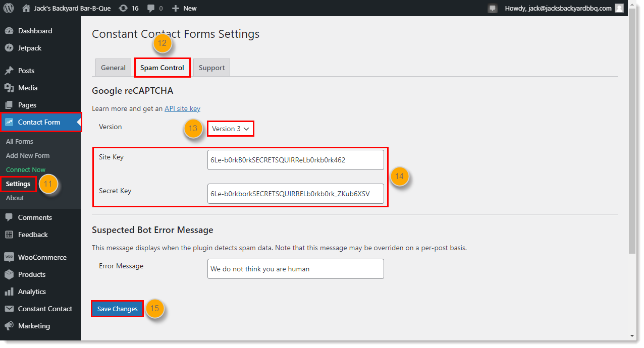Open the Products menu label
Image resolution: width=644 pixels, height=348 pixels.
pos(32,274)
